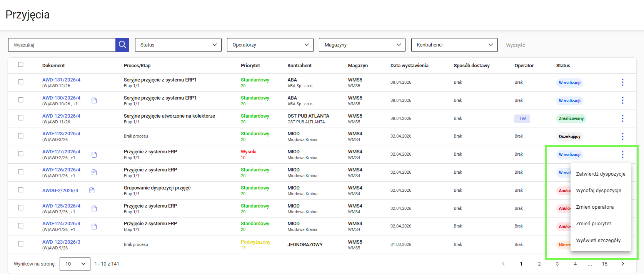The height and width of the screenshot is (274, 644).
Task: Toggle the select-all checkbox in table header
Action: coord(21,65)
